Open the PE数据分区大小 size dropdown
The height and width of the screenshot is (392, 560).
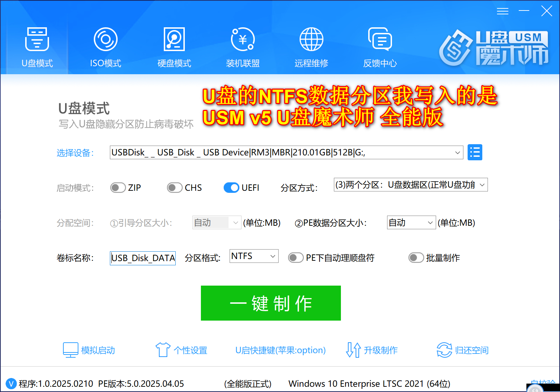pos(411,223)
